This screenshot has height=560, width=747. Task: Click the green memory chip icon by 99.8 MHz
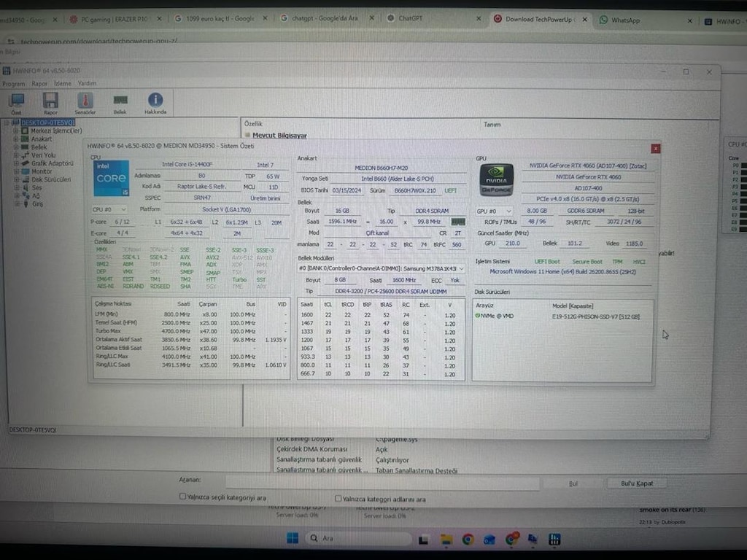(458, 222)
